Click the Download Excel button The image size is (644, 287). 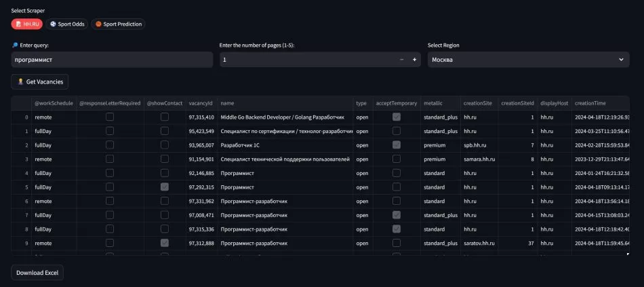pos(37,273)
